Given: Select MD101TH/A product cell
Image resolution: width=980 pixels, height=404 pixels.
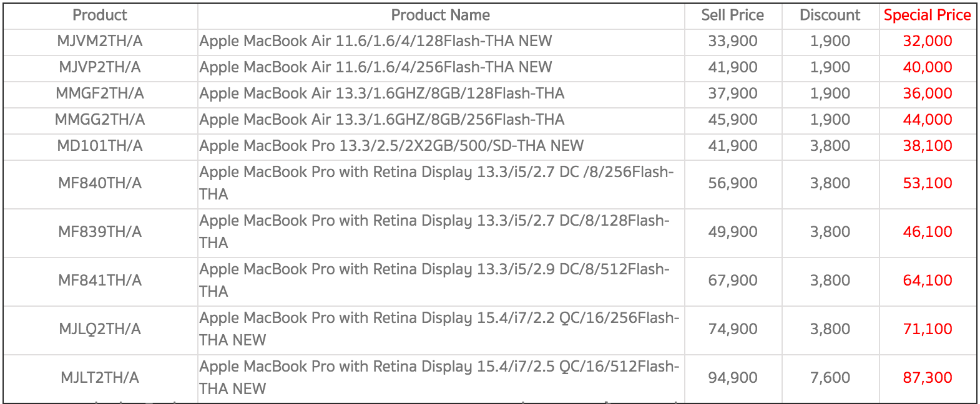Looking at the screenshot, I should click(100, 146).
